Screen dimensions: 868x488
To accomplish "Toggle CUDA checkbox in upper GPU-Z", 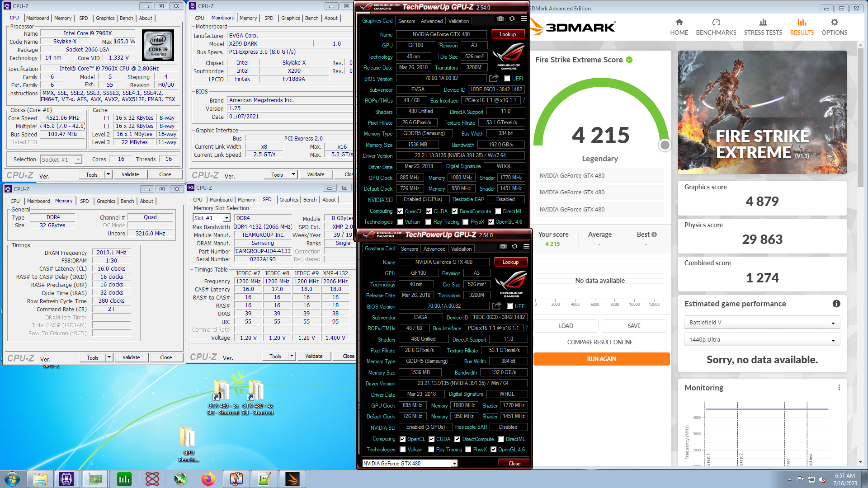I will [429, 211].
